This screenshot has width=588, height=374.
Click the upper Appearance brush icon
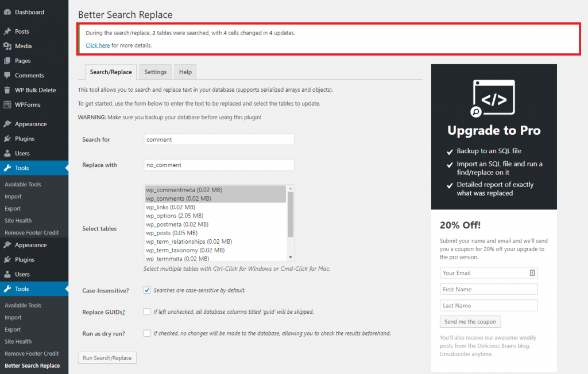pyautogui.click(x=7, y=124)
